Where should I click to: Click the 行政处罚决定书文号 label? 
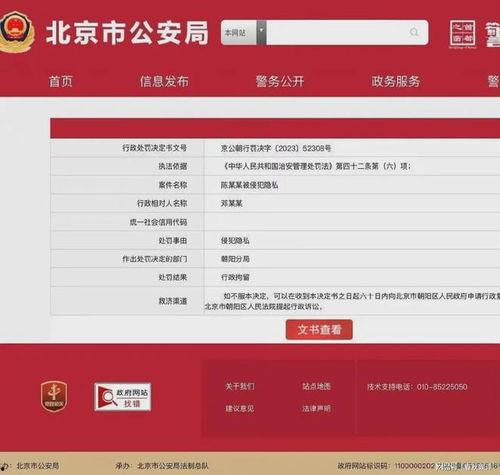tap(154, 148)
